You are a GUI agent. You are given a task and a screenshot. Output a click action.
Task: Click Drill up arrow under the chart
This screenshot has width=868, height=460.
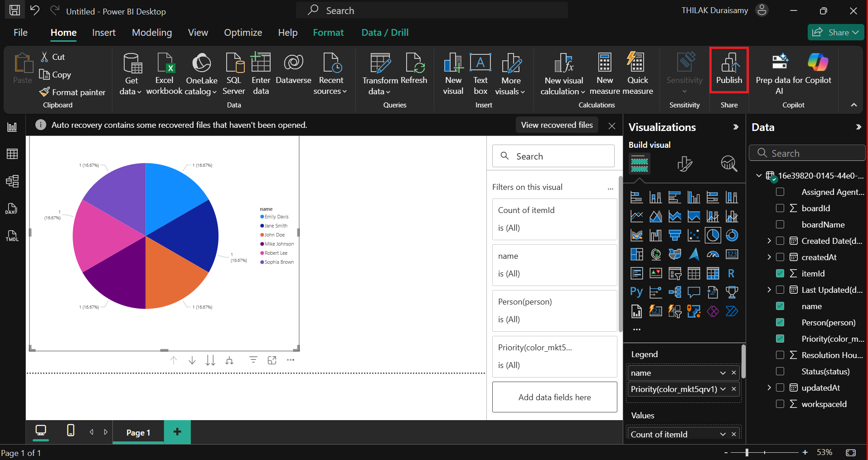pos(174,360)
